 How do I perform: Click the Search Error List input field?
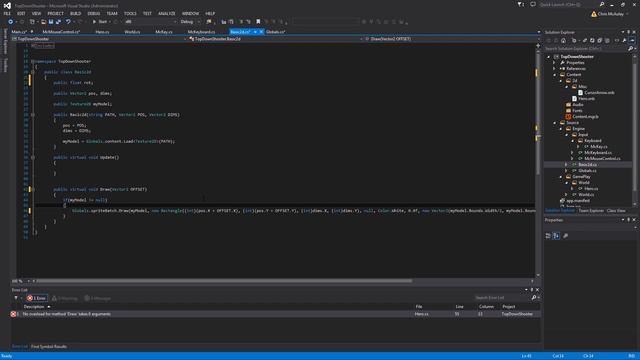pyautogui.click(x=502, y=298)
